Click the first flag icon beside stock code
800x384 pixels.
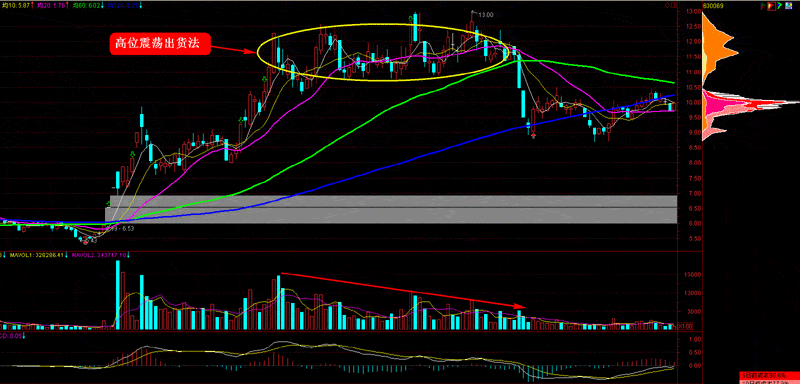click(x=763, y=7)
